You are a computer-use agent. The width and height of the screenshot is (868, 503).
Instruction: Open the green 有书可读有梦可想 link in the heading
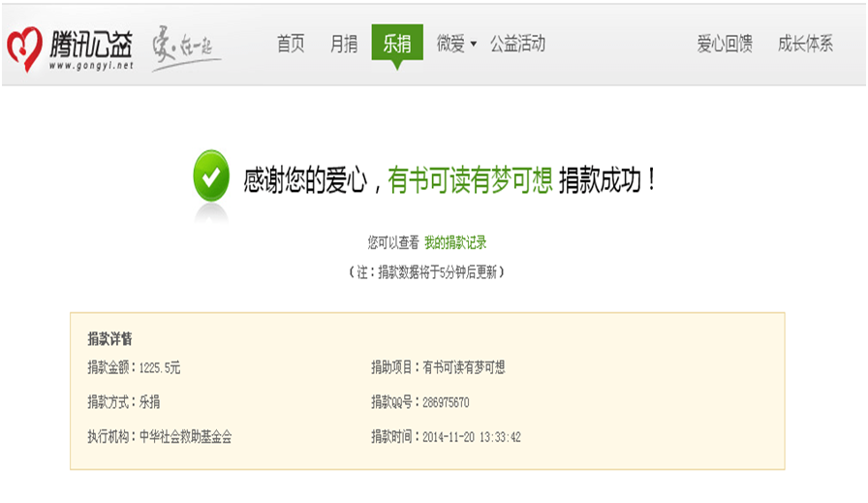470,180
